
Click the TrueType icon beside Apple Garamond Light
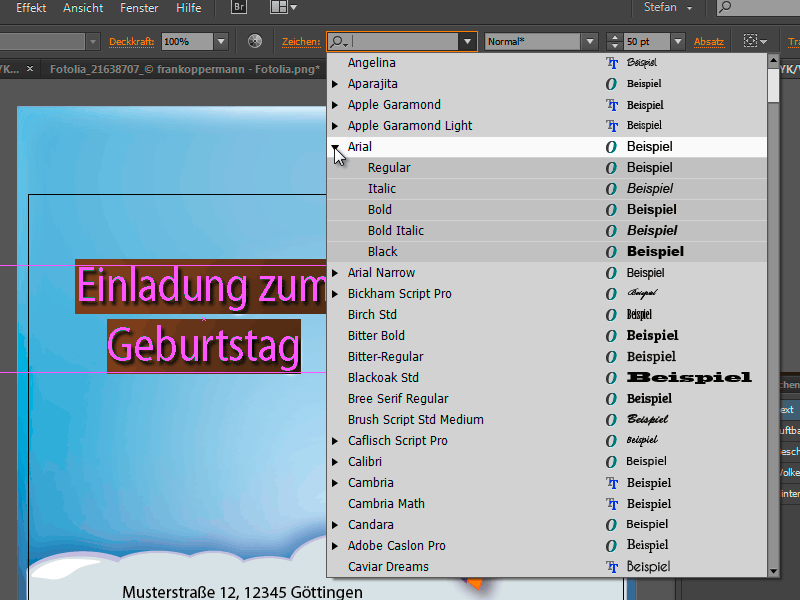point(612,126)
